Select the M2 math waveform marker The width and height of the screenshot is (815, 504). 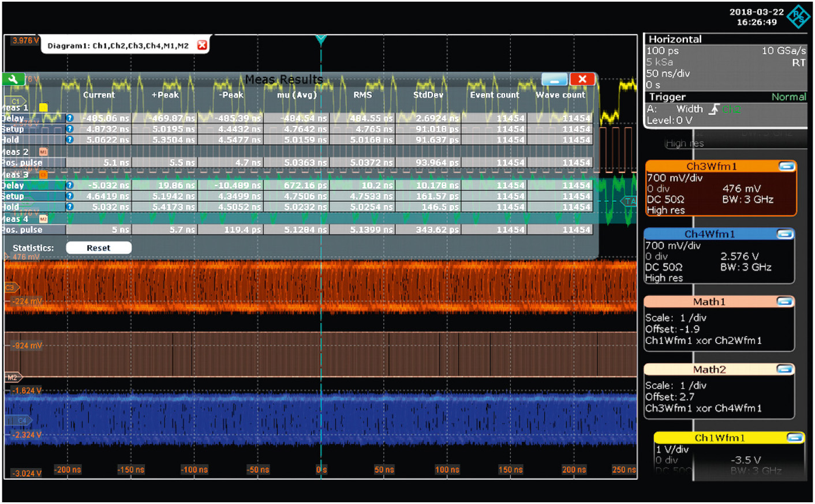(x=13, y=377)
